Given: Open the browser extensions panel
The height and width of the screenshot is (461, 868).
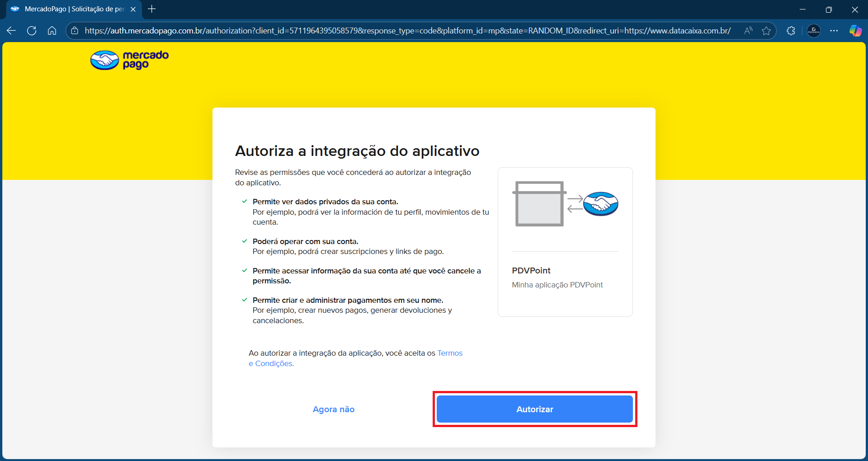Looking at the screenshot, I should [791, 31].
